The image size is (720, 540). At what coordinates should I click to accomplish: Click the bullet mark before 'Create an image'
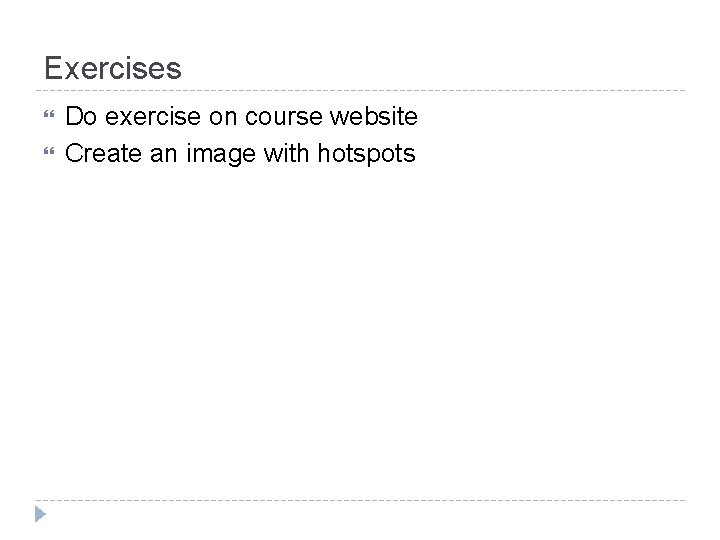49,151
